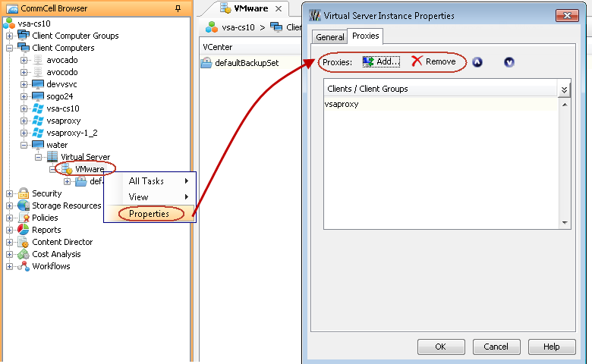The image size is (592, 364).
Task: Click the Reports pie chart icon
Action: pyautogui.click(x=24, y=230)
